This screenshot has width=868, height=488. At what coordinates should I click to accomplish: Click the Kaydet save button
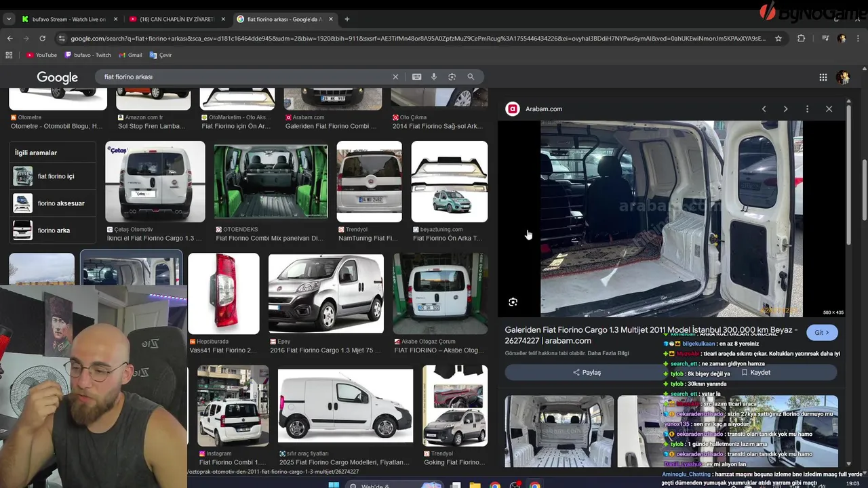[755, 372]
